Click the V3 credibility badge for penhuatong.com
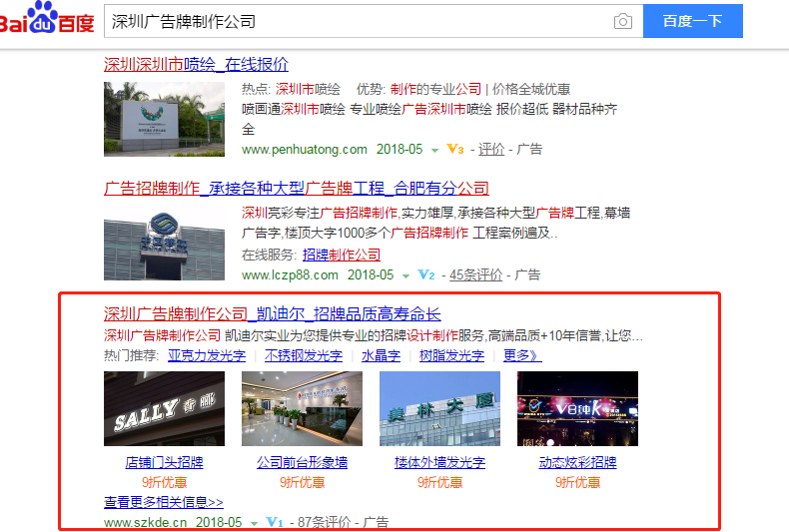The width and height of the screenshot is (789, 532). pyautogui.click(x=454, y=149)
